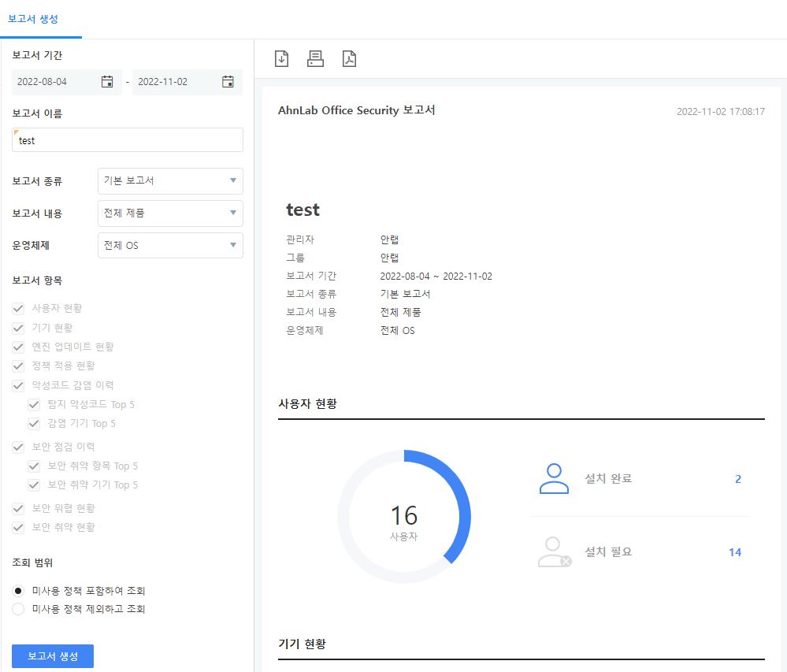
Task: Click the 설치 필요 count 14
Action: pos(735,552)
